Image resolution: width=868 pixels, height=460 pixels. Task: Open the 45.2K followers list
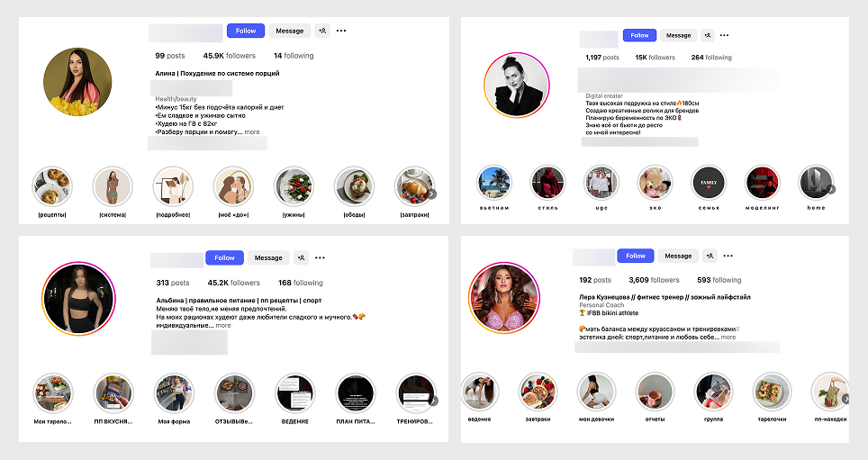(x=233, y=283)
